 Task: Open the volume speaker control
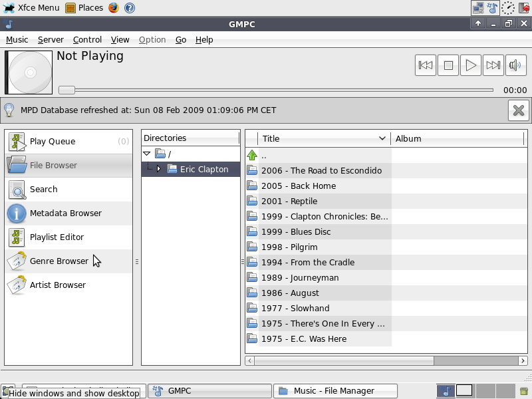tap(515, 65)
